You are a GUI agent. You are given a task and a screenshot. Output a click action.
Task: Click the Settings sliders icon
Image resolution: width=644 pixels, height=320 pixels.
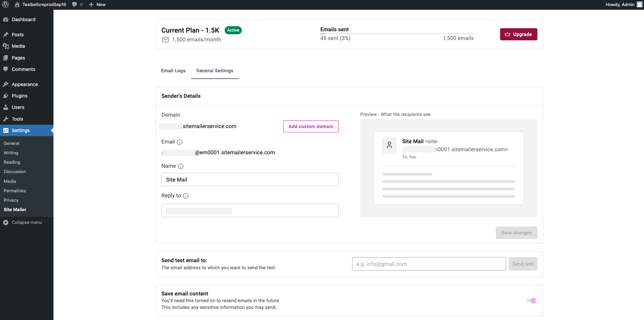(6, 130)
